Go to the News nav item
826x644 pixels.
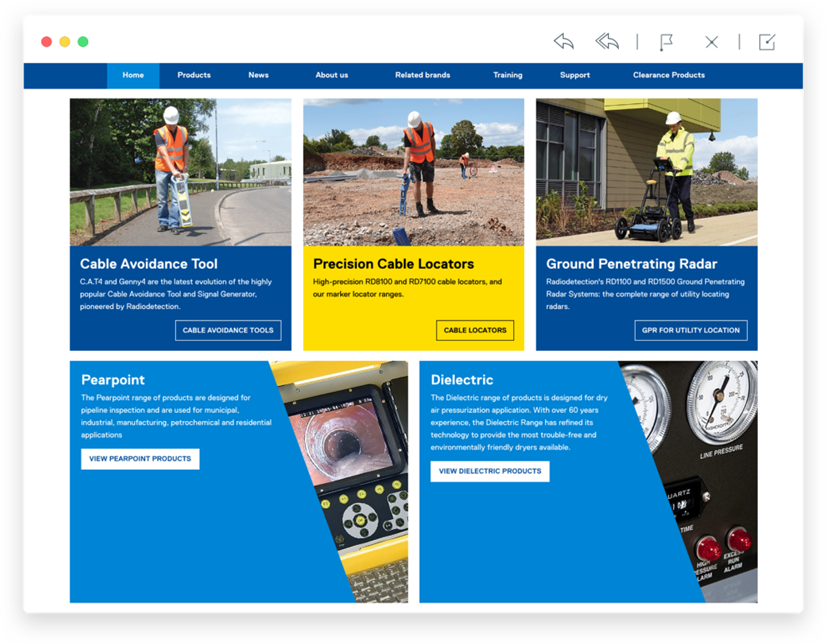pos(259,76)
